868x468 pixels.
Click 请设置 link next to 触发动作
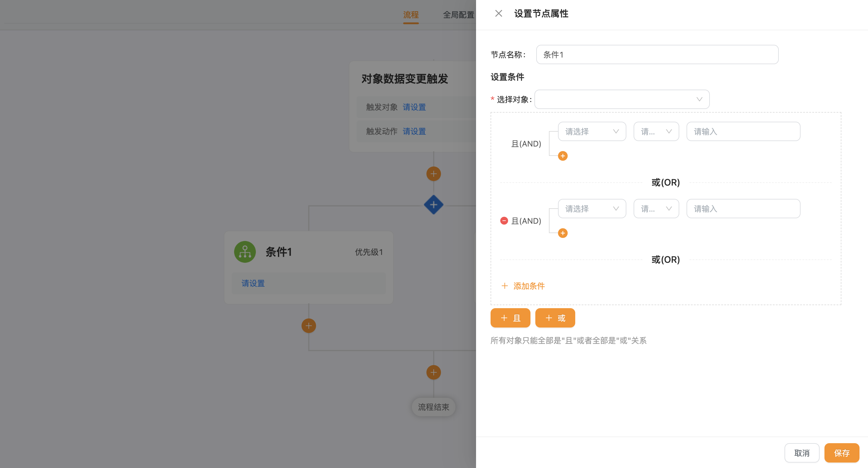click(x=414, y=131)
